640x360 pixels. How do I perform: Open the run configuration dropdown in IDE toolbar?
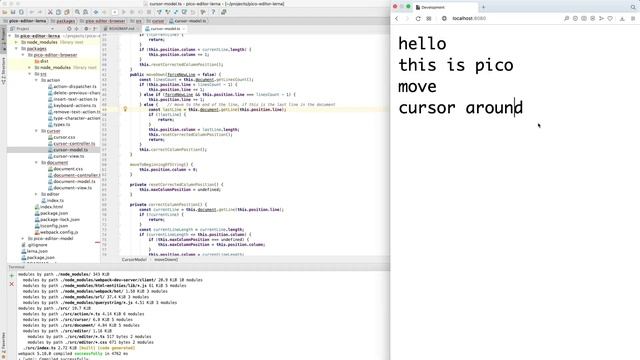[x=115, y=12]
